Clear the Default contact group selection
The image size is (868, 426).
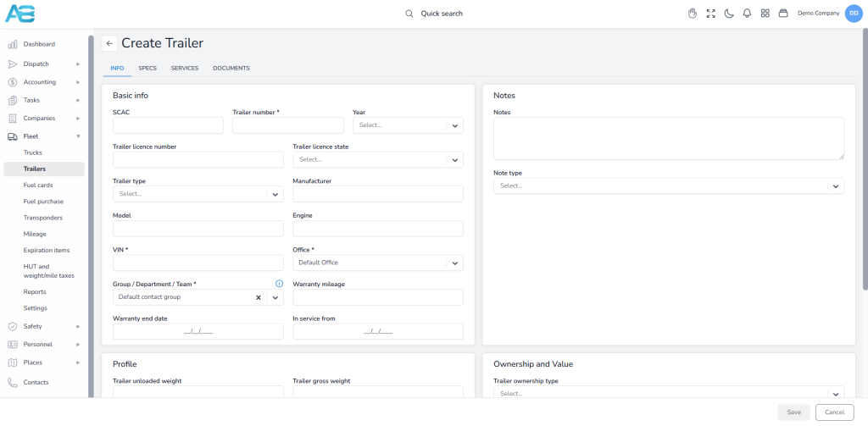coord(258,297)
